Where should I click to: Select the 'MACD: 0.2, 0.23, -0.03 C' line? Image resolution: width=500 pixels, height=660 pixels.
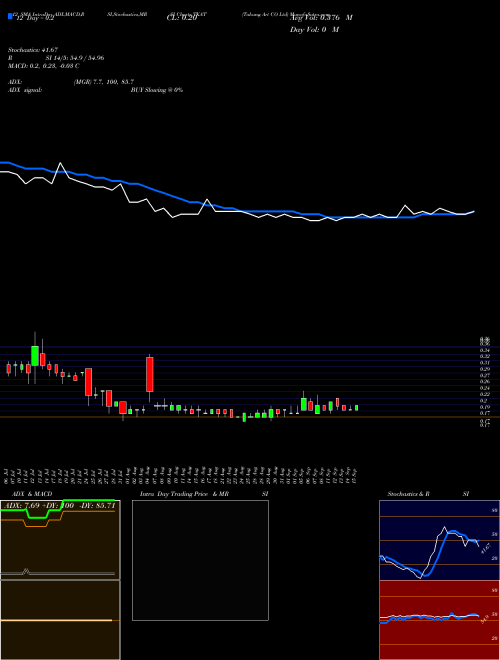(x=43, y=66)
